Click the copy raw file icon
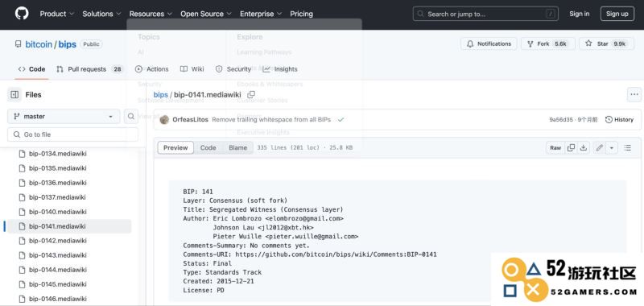Image resolution: width=644 pixels, height=306 pixels. pyautogui.click(x=571, y=148)
